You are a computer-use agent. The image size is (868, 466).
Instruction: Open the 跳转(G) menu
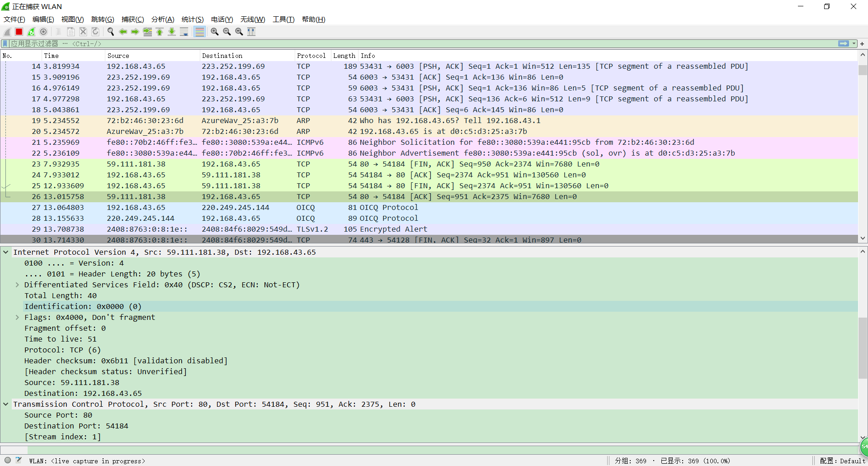click(103, 19)
